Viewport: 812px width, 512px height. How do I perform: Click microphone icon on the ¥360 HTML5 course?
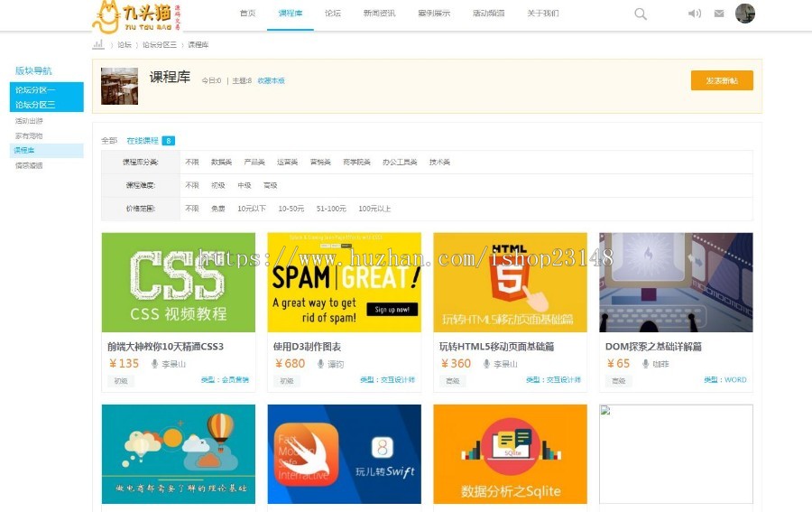(x=486, y=364)
